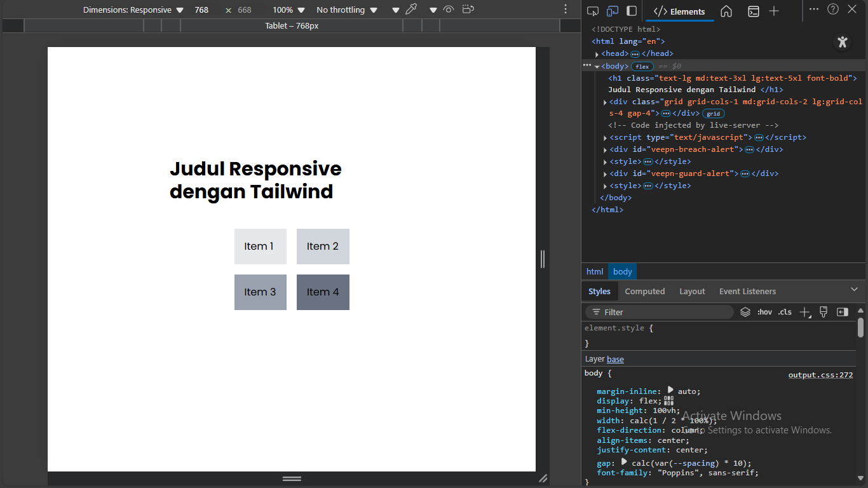Switch to the Styles tab
Screen dimensions: 868x488
[x=599, y=291]
